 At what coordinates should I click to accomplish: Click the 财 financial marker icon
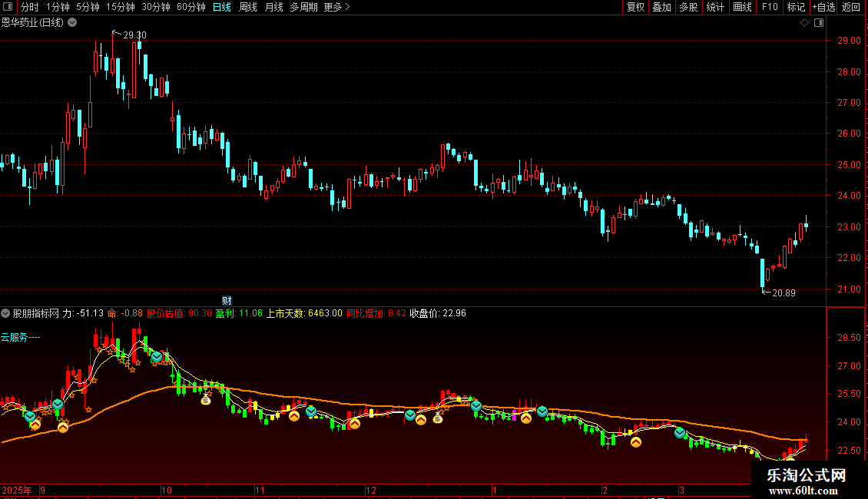227,300
